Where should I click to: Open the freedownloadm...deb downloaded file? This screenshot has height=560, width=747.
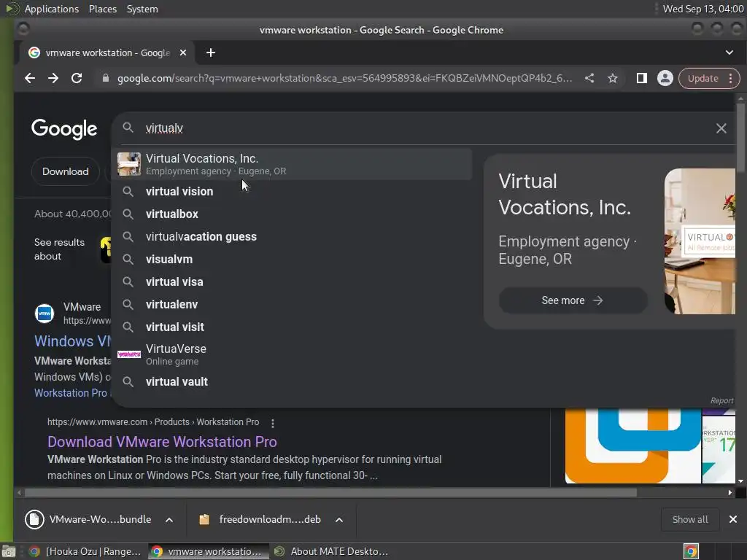(x=260, y=519)
